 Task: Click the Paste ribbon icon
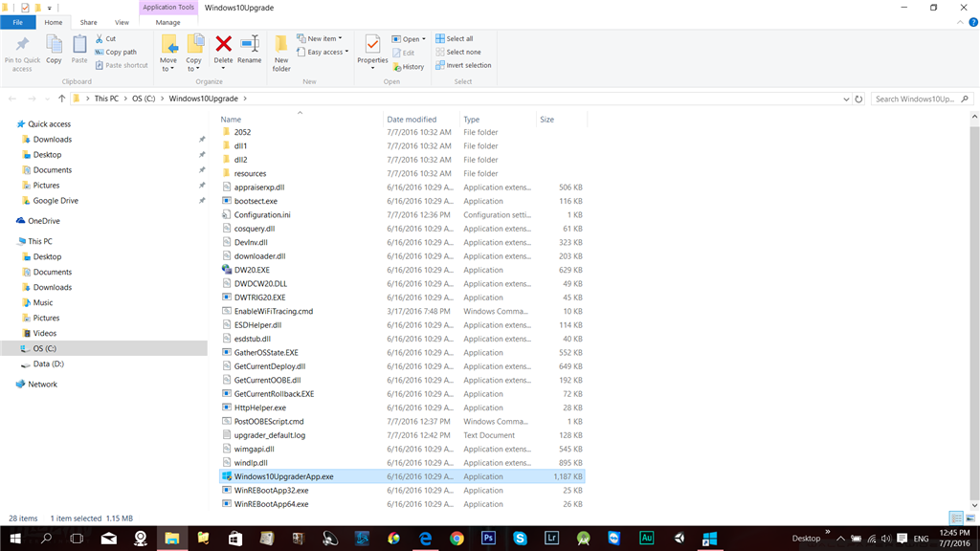[79, 45]
